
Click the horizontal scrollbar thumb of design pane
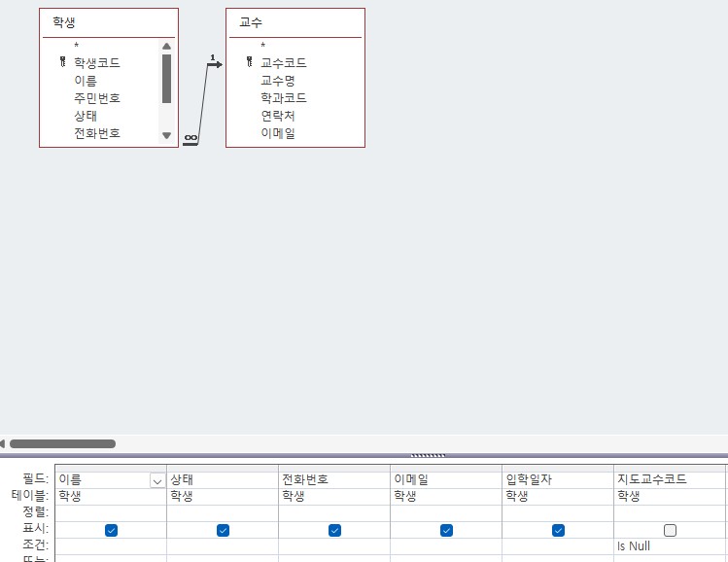(62, 443)
